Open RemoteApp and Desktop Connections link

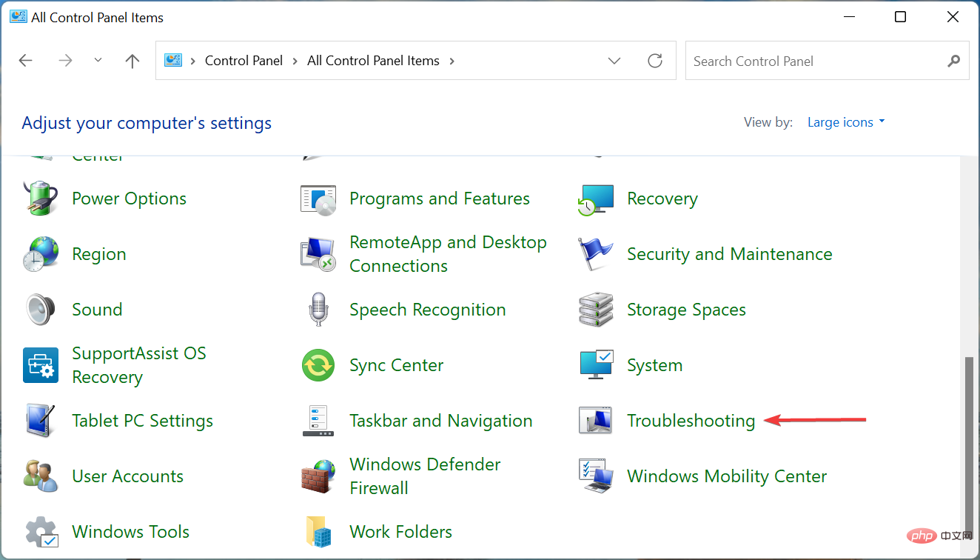click(x=448, y=254)
